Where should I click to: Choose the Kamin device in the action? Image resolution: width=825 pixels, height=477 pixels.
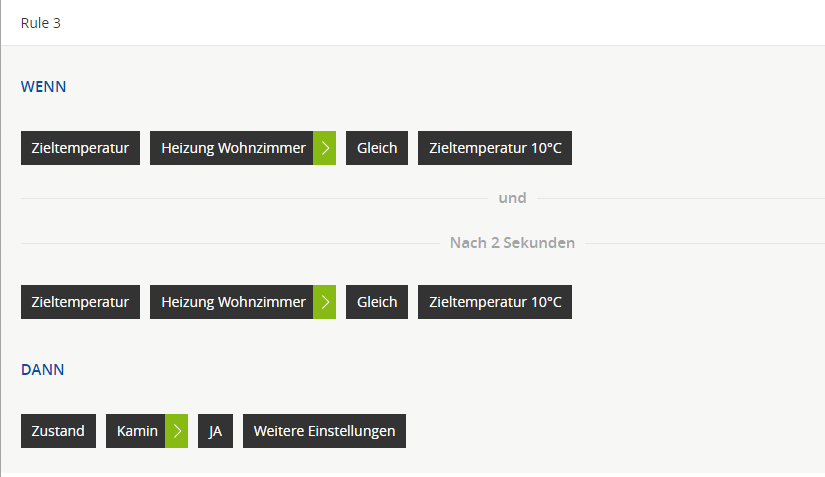pos(137,431)
